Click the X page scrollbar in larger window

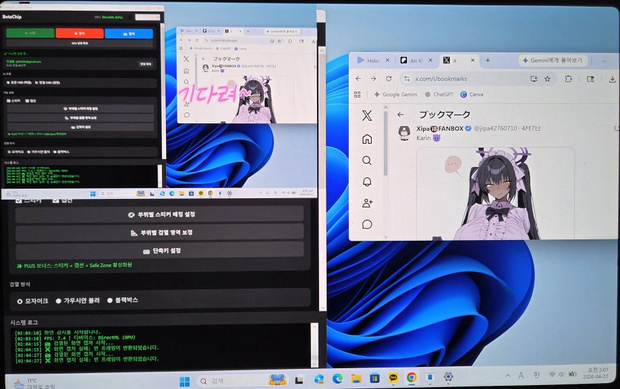[386, 144]
